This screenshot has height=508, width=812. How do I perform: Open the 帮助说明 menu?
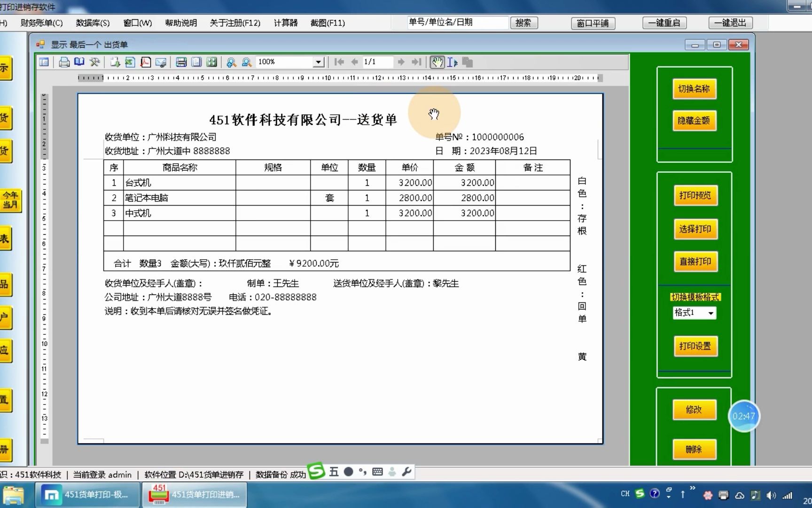181,23
